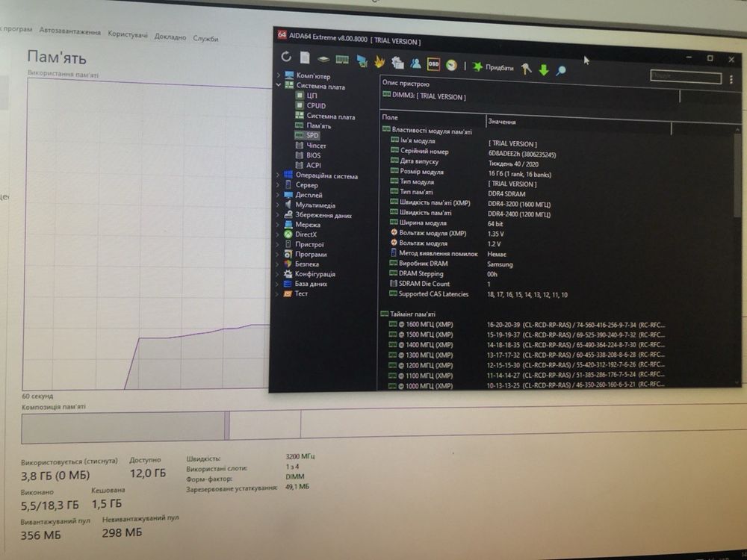
Task: Select the Вольтаж модуля (XMP) row
Action: (447, 233)
